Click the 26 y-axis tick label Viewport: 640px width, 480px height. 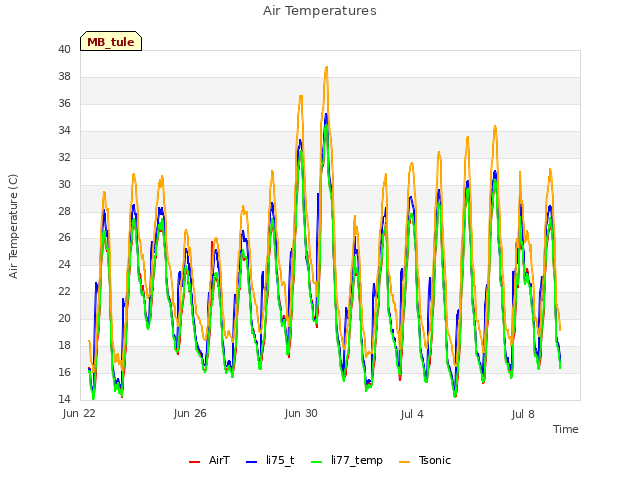tap(64, 237)
